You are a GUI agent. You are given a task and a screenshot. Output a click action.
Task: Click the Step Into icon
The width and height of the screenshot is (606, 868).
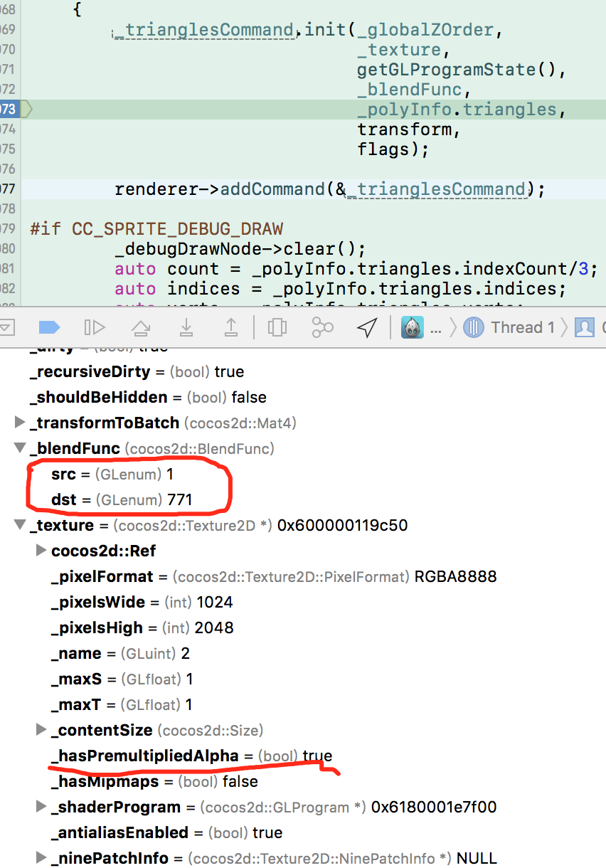coord(186,327)
